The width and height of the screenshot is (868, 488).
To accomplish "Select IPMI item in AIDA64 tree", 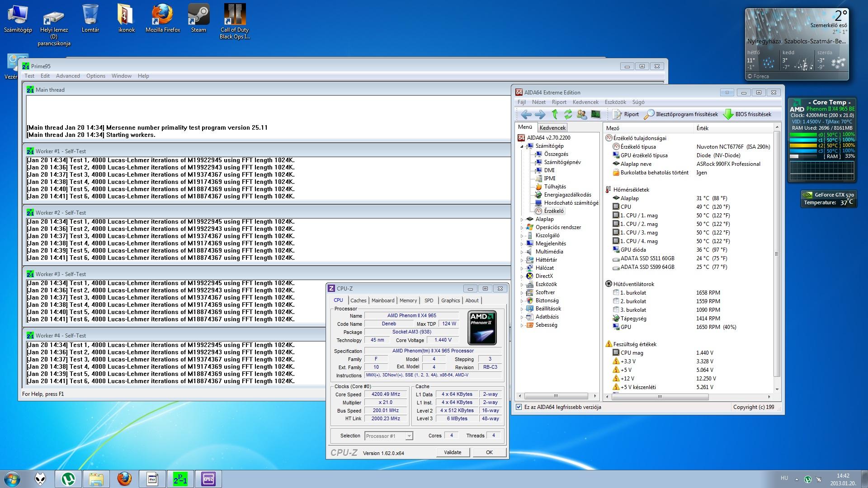I will tap(550, 178).
